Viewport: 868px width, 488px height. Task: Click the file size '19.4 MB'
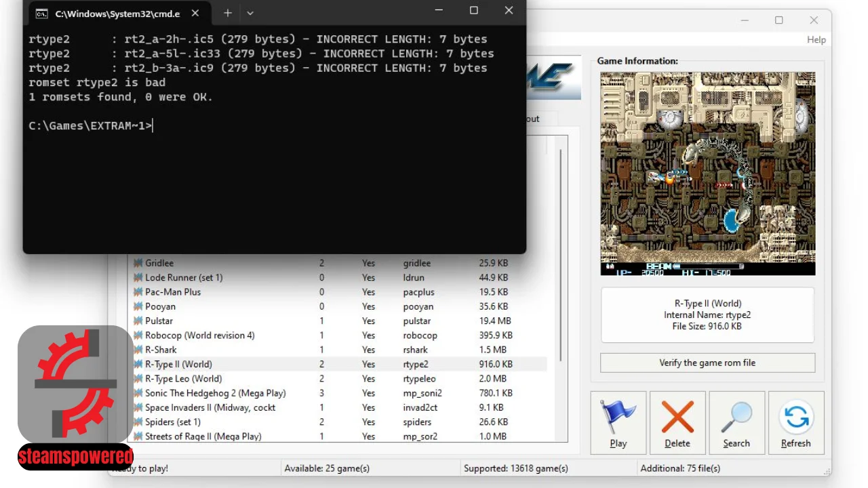(495, 321)
